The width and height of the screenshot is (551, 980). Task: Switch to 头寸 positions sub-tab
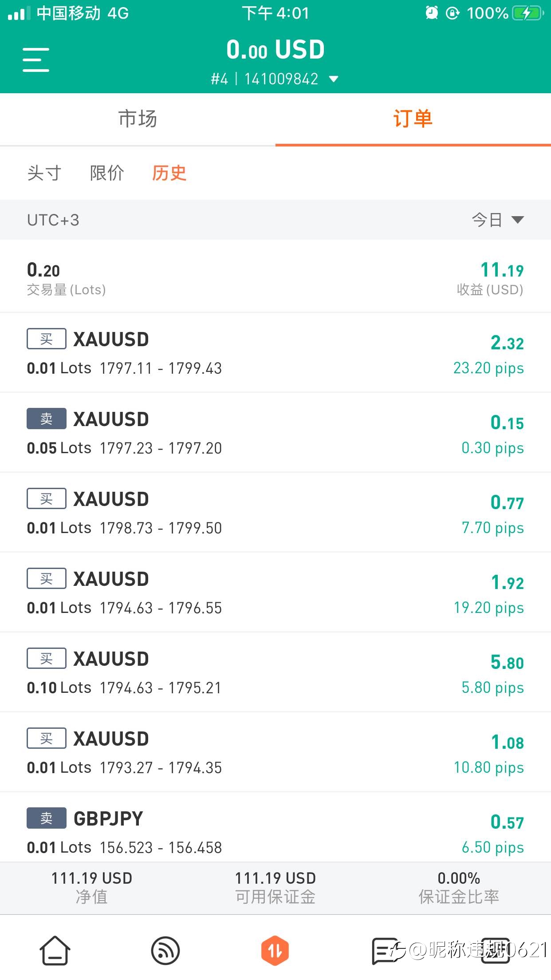point(44,173)
